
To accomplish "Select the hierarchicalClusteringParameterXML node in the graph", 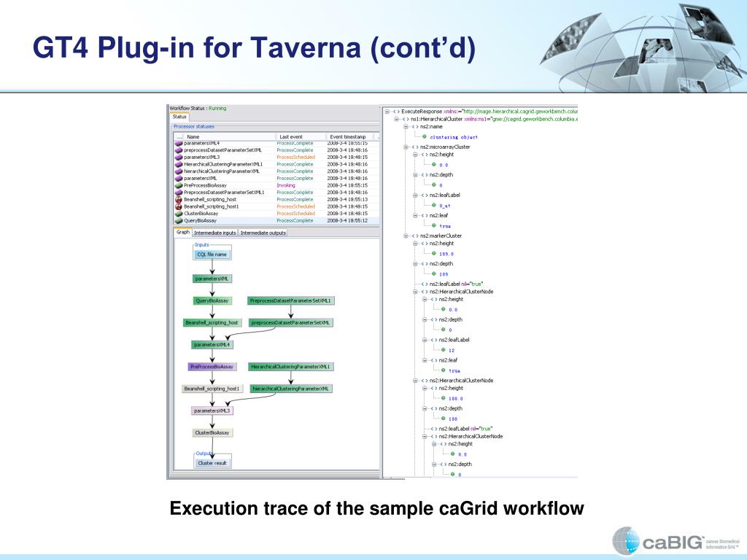I will [291, 389].
